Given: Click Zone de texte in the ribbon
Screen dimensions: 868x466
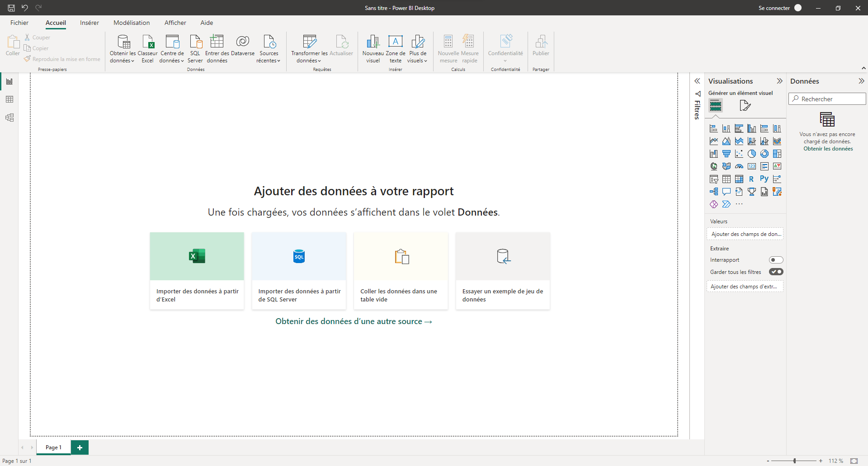Looking at the screenshot, I should (x=395, y=49).
